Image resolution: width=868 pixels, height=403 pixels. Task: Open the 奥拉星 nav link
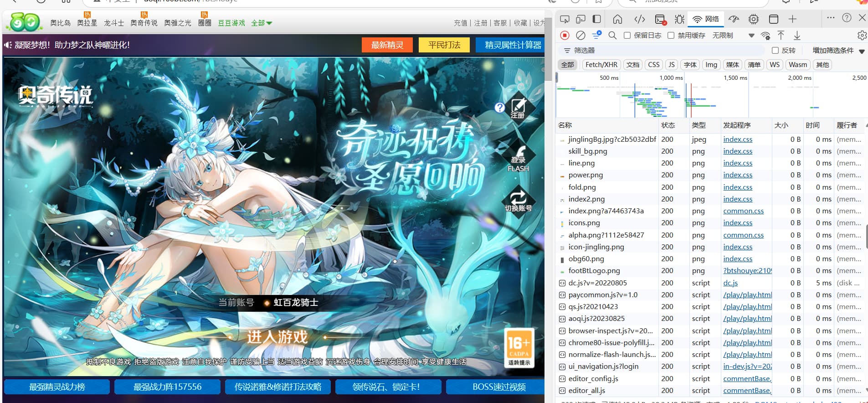(87, 23)
